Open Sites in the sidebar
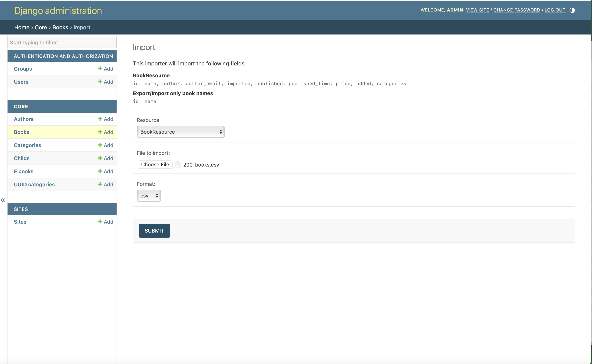The image size is (592, 364). pyautogui.click(x=20, y=222)
